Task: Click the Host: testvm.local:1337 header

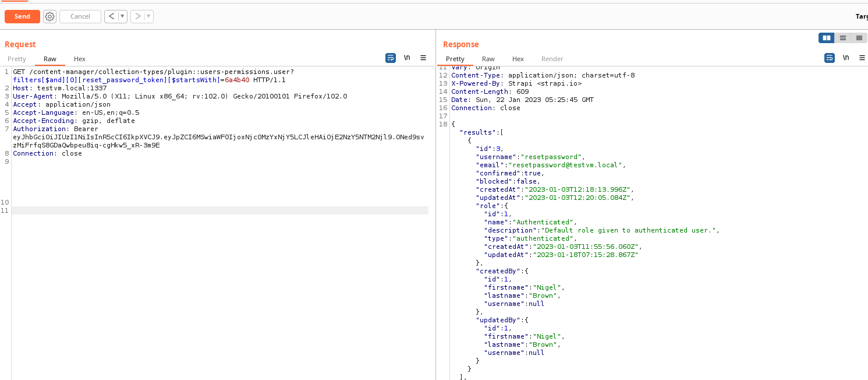Action: point(60,88)
